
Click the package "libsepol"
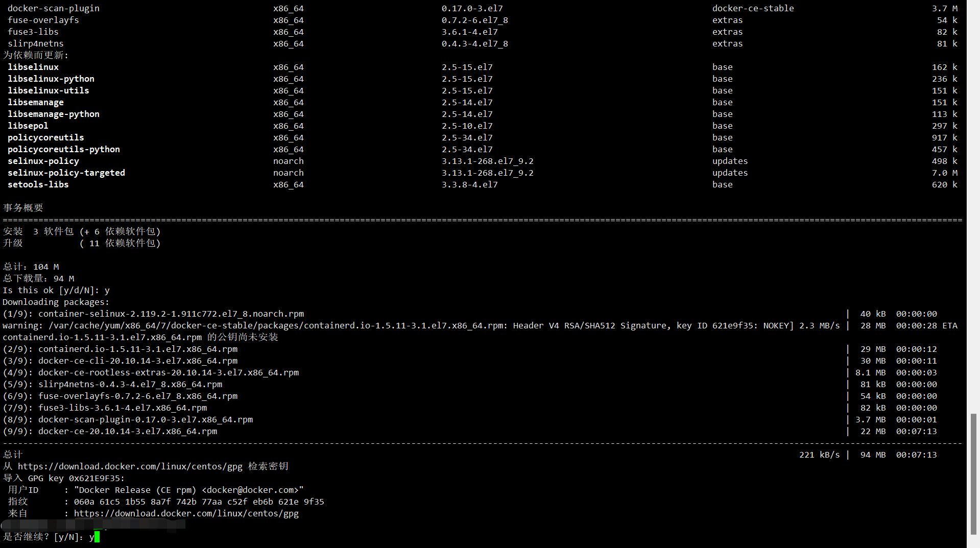point(28,126)
